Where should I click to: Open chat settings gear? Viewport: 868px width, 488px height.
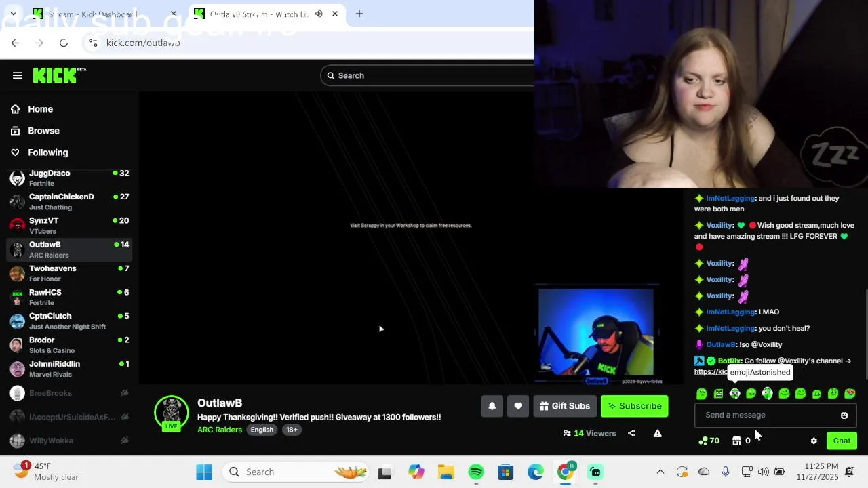pyautogui.click(x=814, y=441)
